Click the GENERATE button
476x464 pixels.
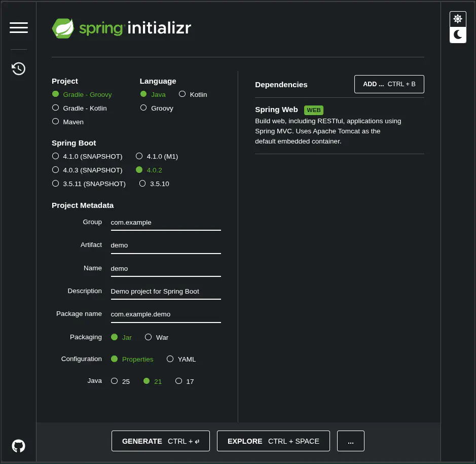[161, 441]
